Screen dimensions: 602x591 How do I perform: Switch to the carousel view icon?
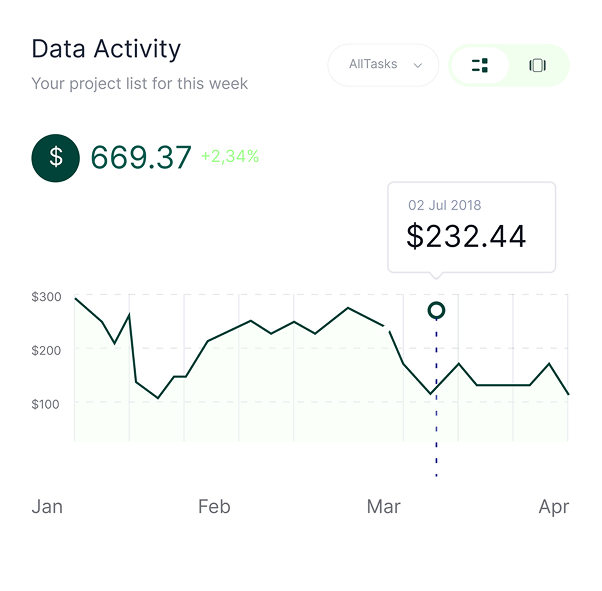point(538,65)
